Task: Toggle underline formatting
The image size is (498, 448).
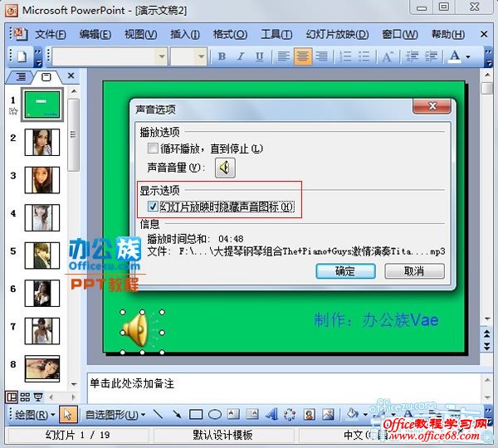Action: point(260,56)
